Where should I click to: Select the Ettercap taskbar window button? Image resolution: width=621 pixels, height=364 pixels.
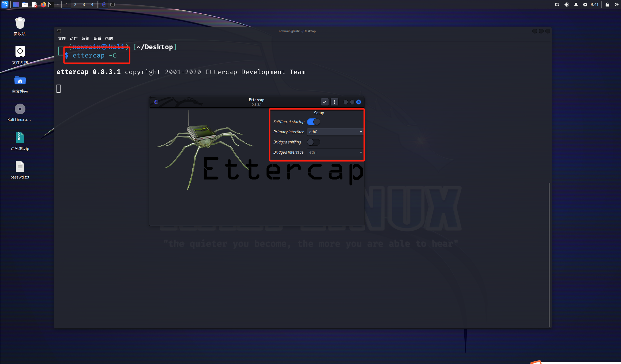coord(104,5)
